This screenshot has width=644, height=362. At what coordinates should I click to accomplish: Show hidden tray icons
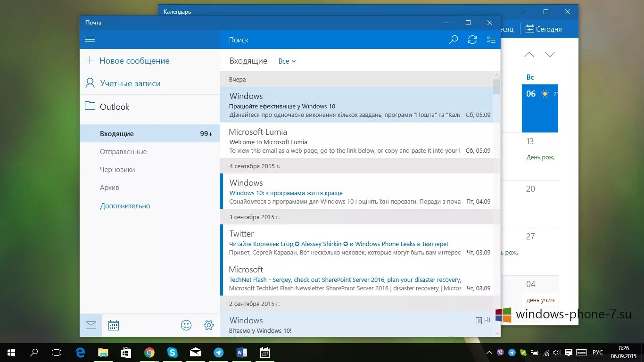[488, 352]
